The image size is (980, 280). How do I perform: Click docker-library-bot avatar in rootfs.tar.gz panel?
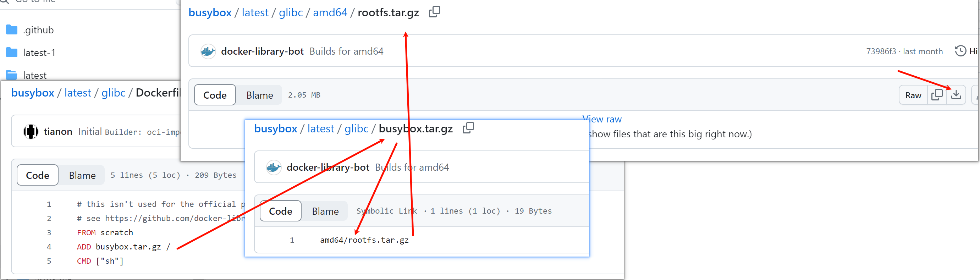tap(208, 51)
